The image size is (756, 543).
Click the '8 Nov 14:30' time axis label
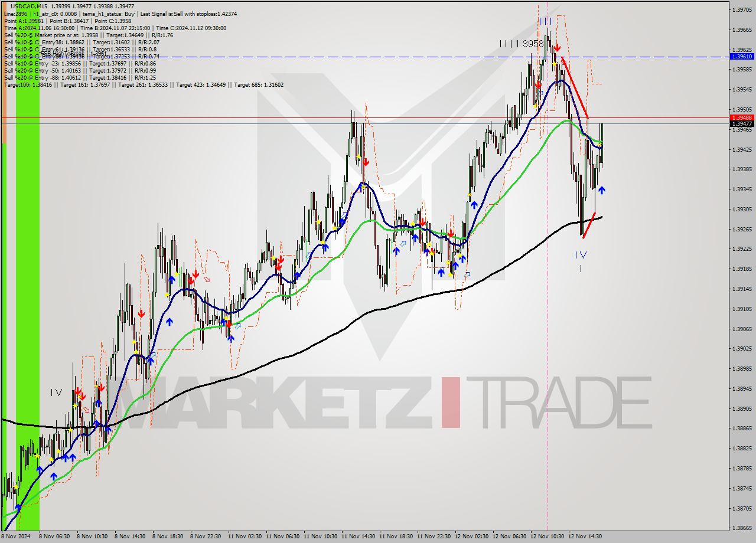(130, 537)
